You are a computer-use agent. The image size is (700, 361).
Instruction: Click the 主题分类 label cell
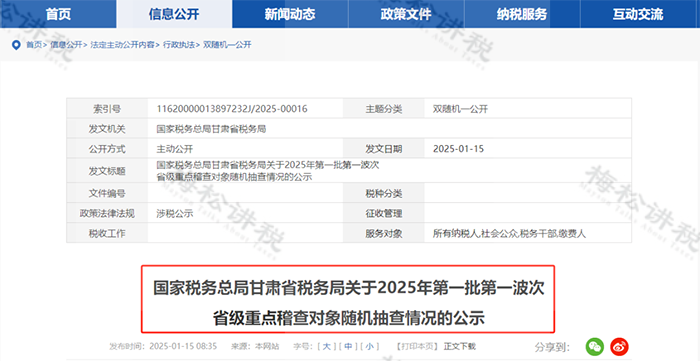pyautogui.click(x=384, y=108)
